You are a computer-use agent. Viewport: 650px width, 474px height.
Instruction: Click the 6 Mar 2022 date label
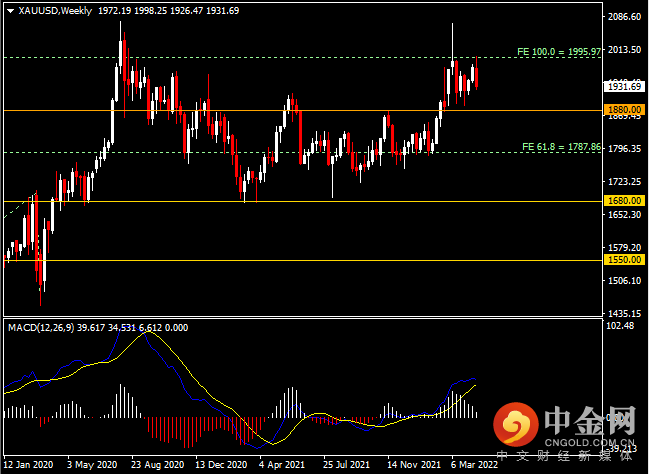[474, 464]
